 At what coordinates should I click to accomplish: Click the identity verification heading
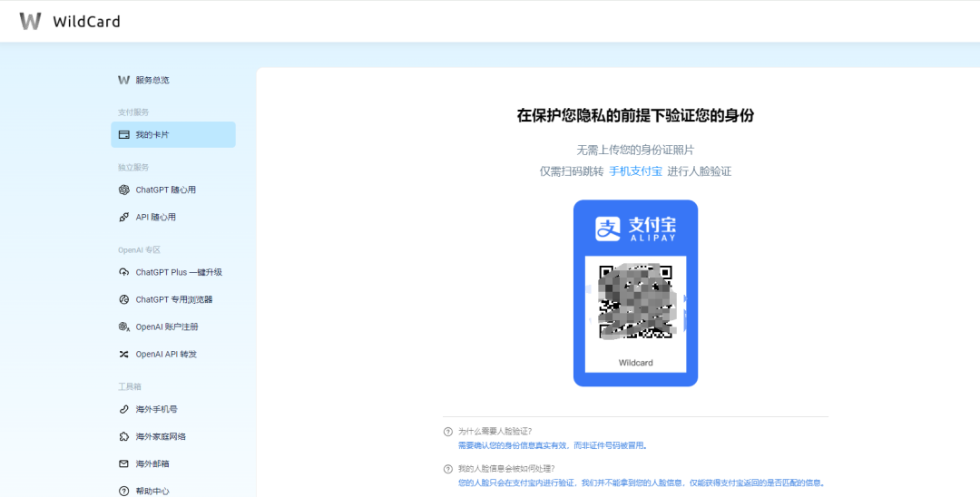tap(635, 115)
